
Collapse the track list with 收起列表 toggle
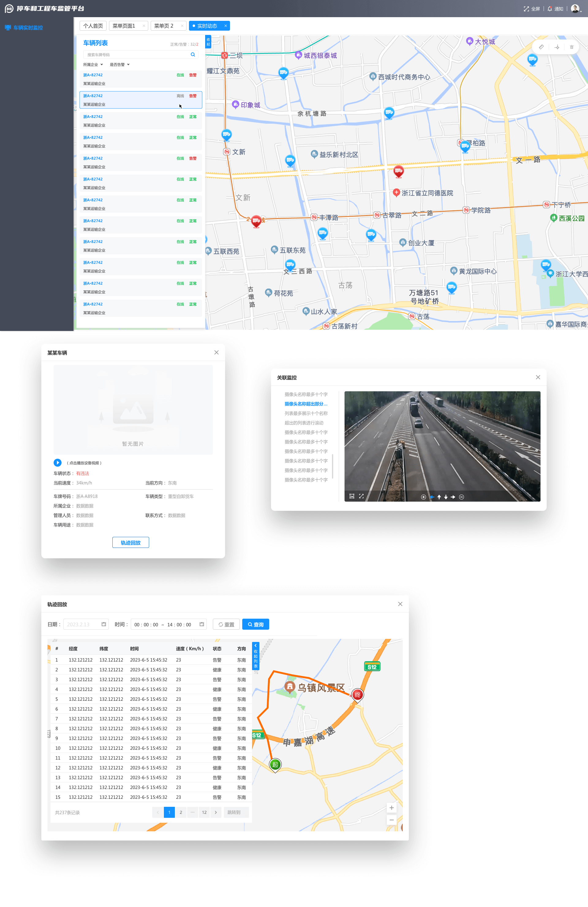(x=255, y=656)
